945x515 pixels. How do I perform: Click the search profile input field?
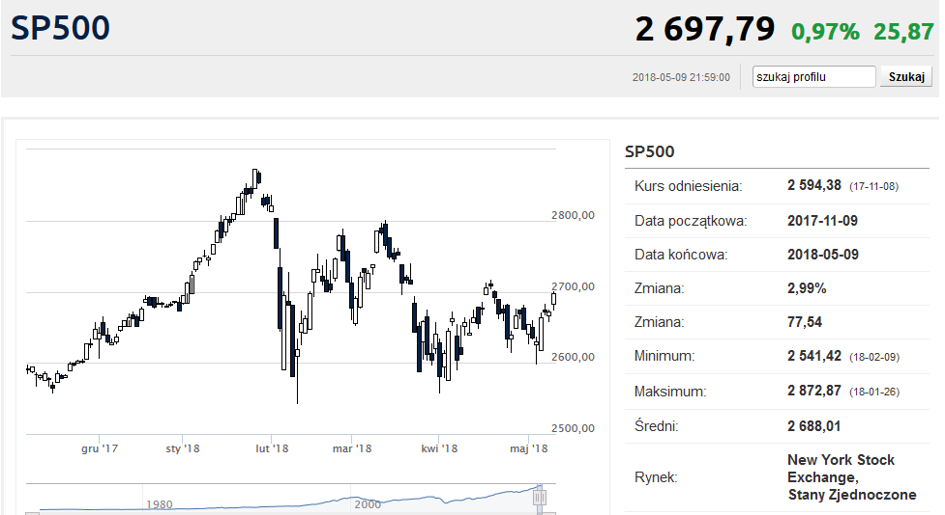814,77
